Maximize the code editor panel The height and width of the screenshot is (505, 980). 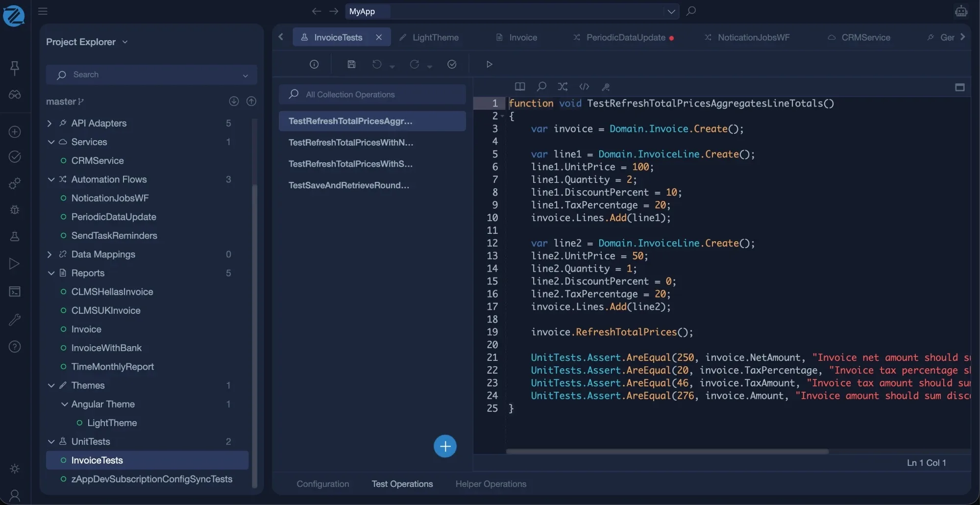click(960, 87)
